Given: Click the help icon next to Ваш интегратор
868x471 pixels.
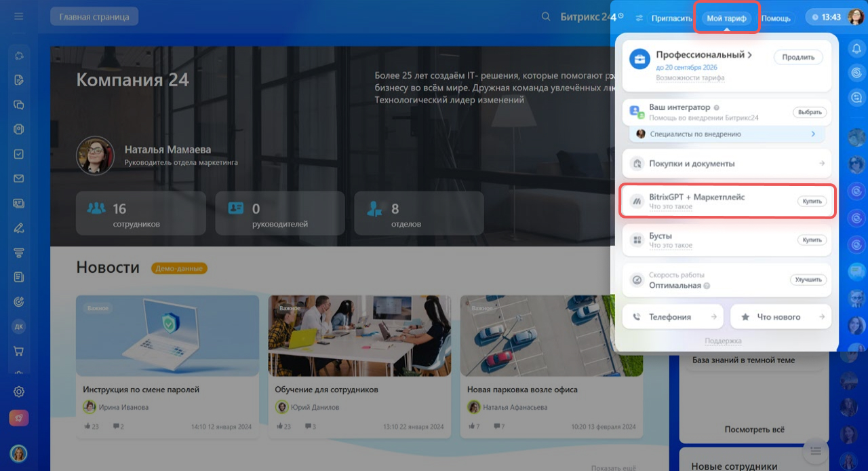Looking at the screenshot, I should coord(716,107).
